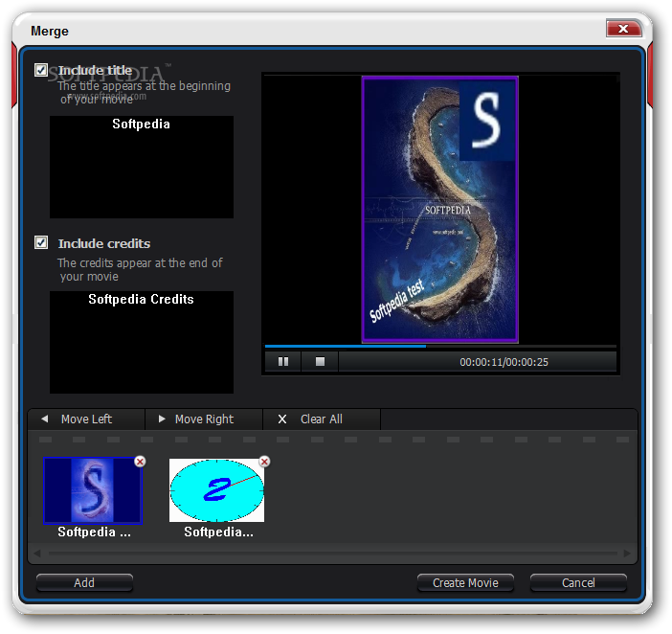Click the video preview image
The image size is (672, 634).
point(440,209)
